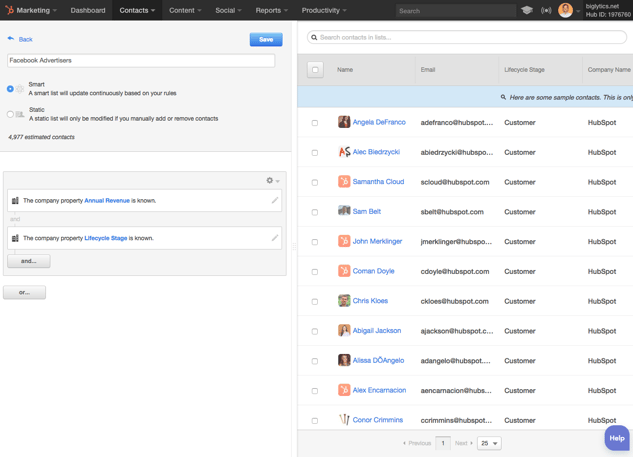Open the filter group gear settings

coord(271,181)
